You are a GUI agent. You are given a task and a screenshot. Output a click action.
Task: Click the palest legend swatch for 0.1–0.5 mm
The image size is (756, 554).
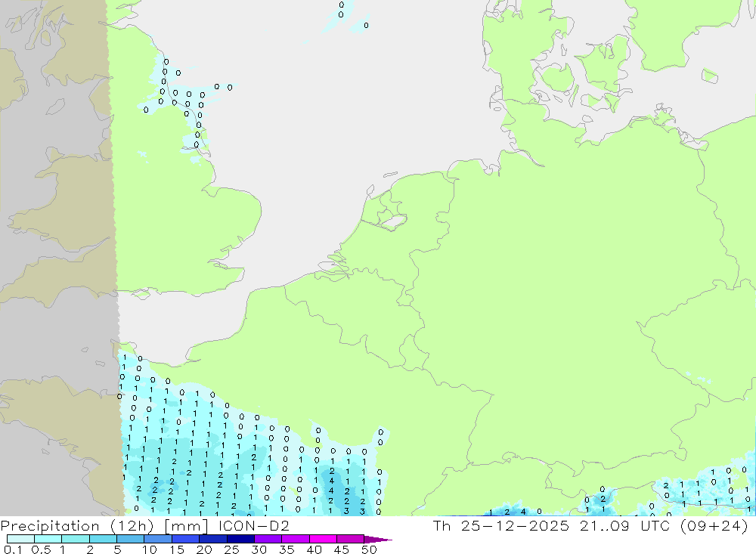pyautogui.click(x=20, y=539)
